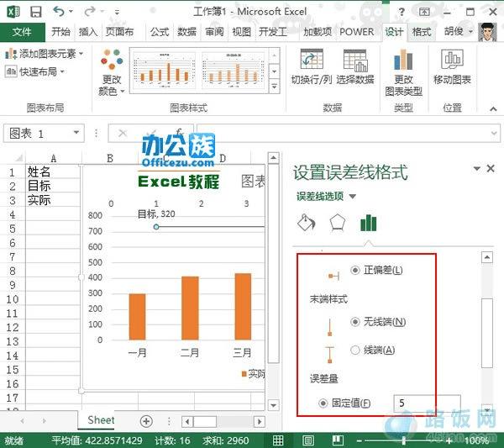
Task: Switch to 审阅 Review tab
Action: (x=214, y=32)
